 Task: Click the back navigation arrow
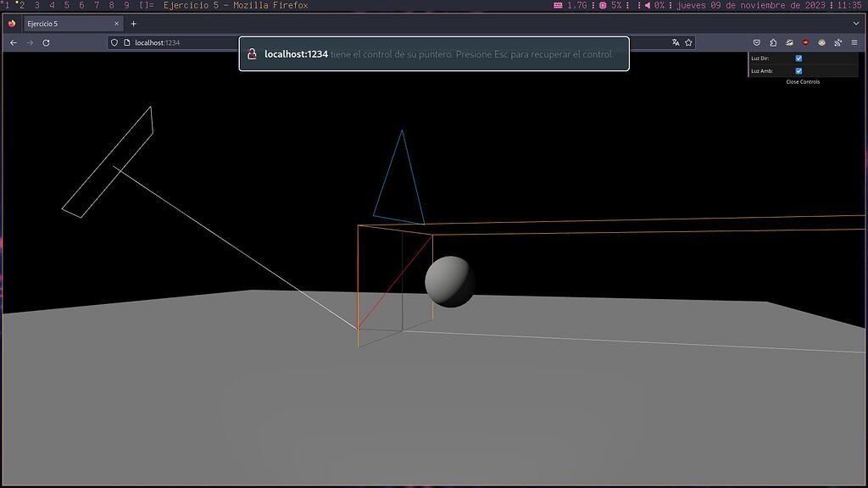[x=13, y=42]
